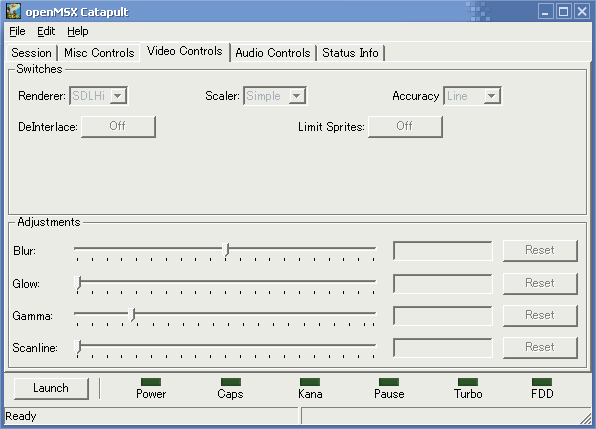Image resolution: width=596 pixels, height=429 pixels.
Task: Open the Edit menu
Action: (x=46, y=31)
